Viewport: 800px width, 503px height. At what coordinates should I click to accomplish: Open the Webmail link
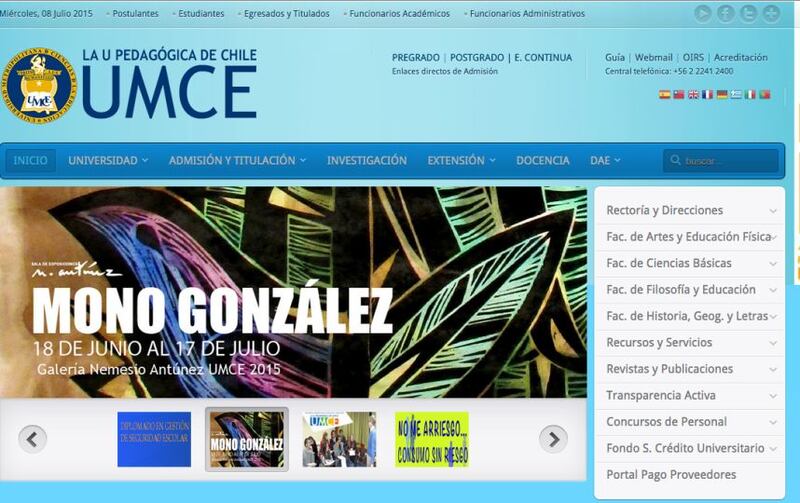[x=654, y=58]
